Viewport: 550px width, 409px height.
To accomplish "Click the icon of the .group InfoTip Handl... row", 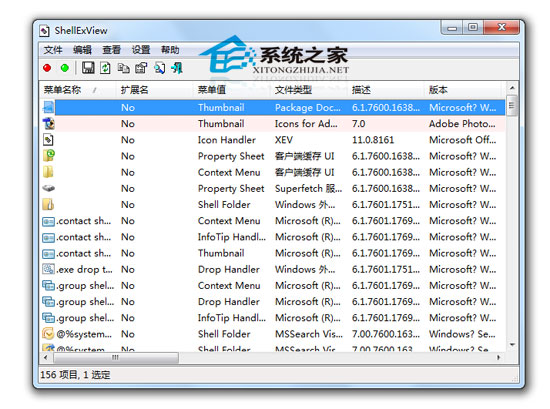I will coord(48,317).
